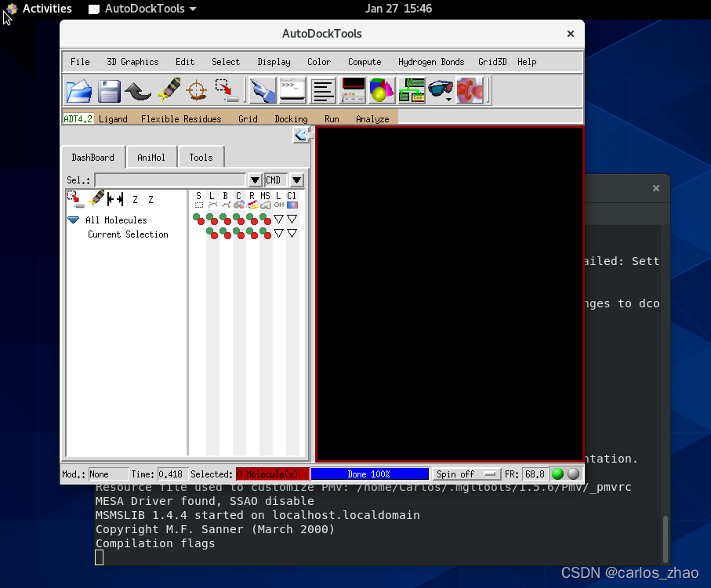Click the dashboard eraser icon
711x588 pixels.
coord(96,198)
